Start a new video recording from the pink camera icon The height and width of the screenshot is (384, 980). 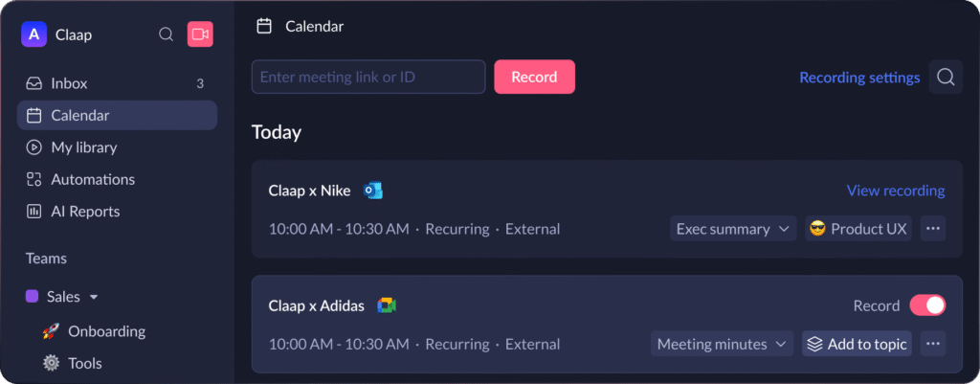(x=200, y=34)
